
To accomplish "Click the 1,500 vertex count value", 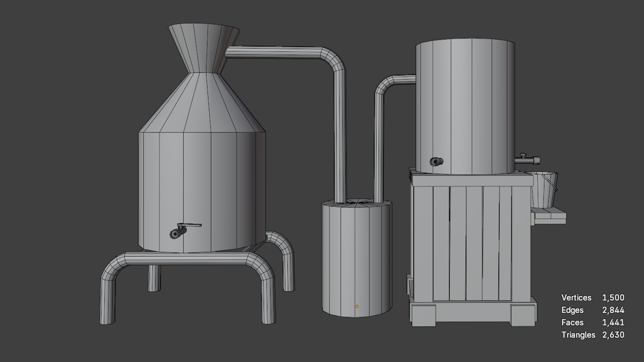I will pyautogui.click(x=613, y=298).
